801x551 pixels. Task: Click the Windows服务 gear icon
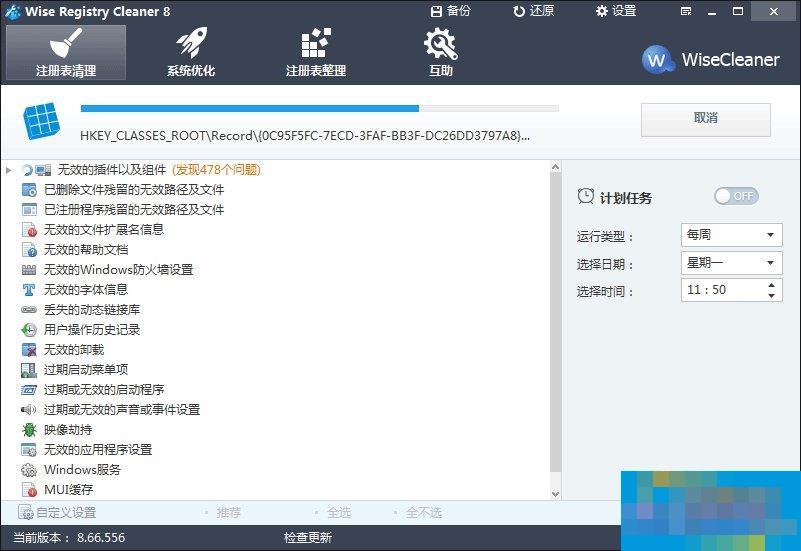[29, 470]
